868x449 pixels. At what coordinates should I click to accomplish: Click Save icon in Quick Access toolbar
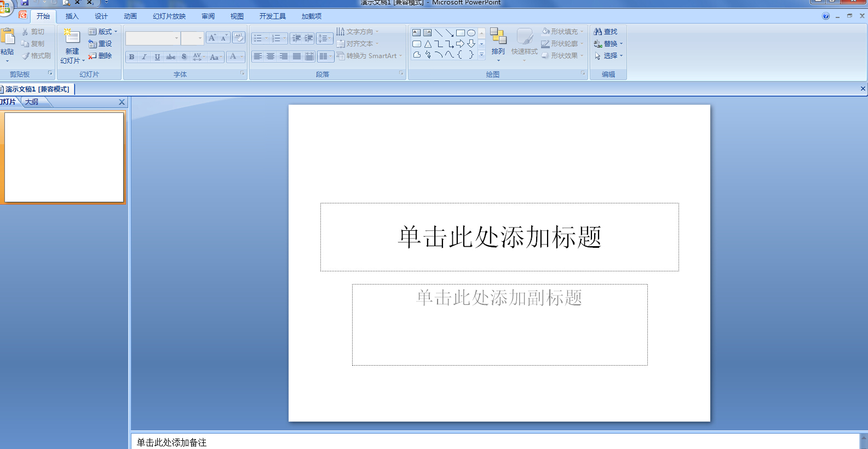click(25, 3)
